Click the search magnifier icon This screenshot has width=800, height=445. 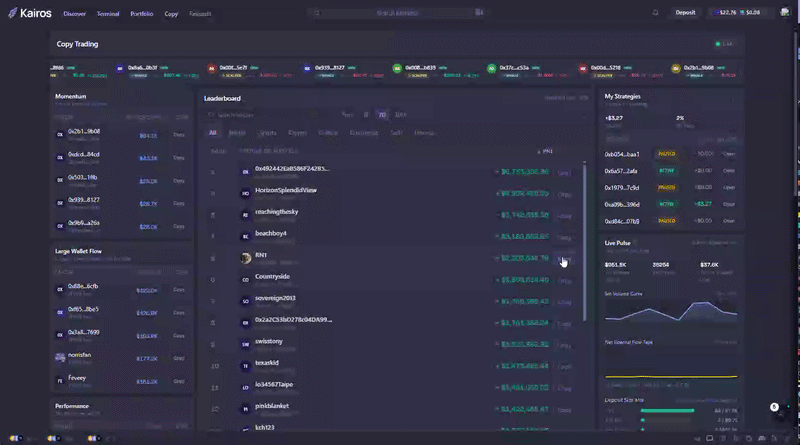[x=317, y=13]
